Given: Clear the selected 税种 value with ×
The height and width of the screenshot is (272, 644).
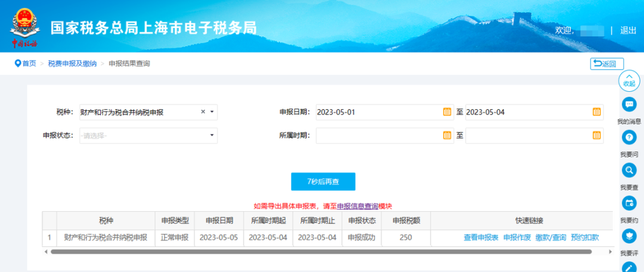Looking at the screenshot, I should coord(203,112).
